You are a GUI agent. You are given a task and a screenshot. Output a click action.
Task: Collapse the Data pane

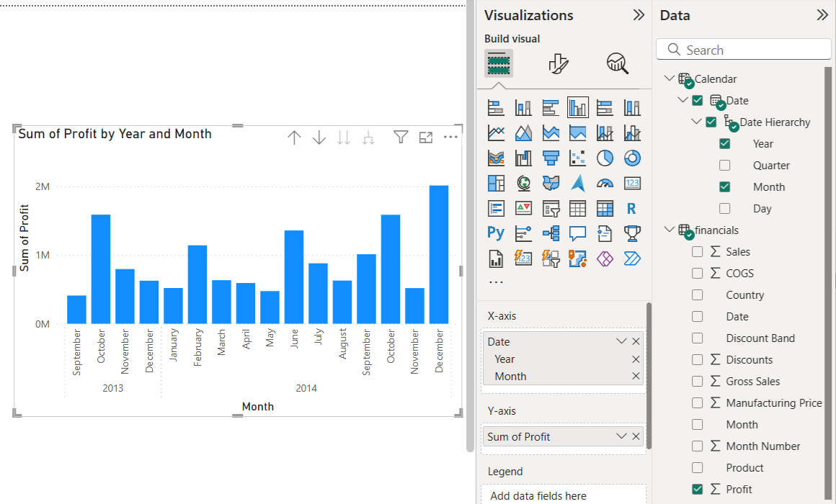coord(822,15)
